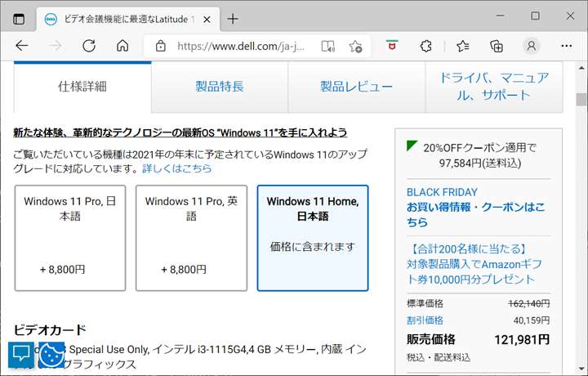Click the Windows 11 headline link

pos(180,132)
